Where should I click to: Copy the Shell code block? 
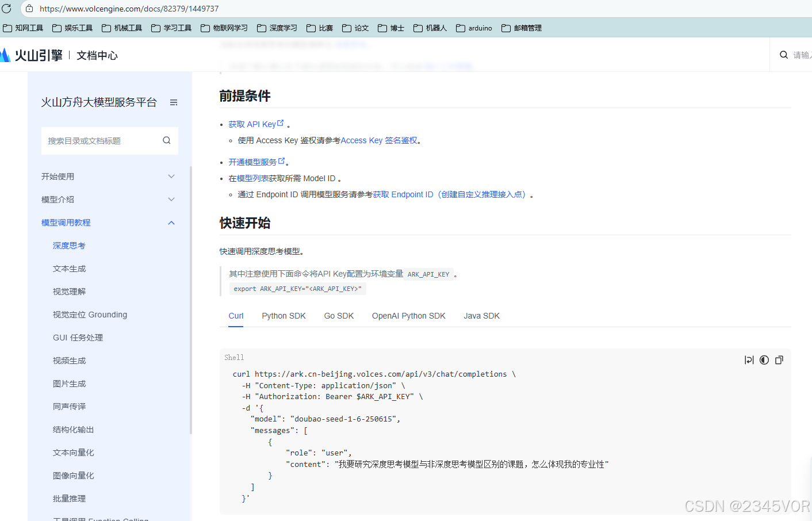point(779,360)
